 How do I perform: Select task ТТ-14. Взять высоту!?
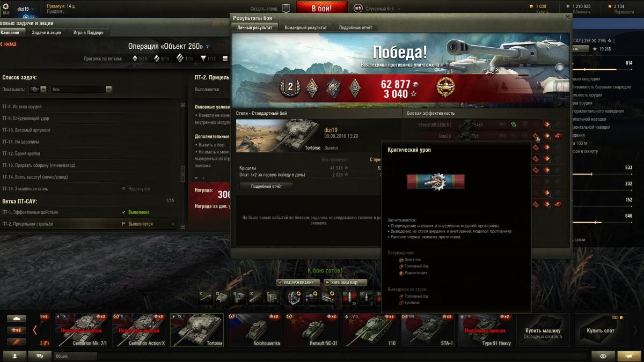[x=89, y=177]
